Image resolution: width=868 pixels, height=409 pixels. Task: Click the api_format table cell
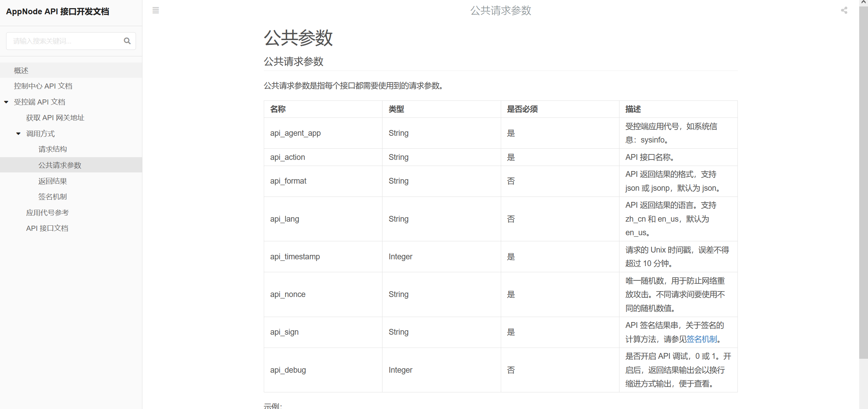[323, 181]
